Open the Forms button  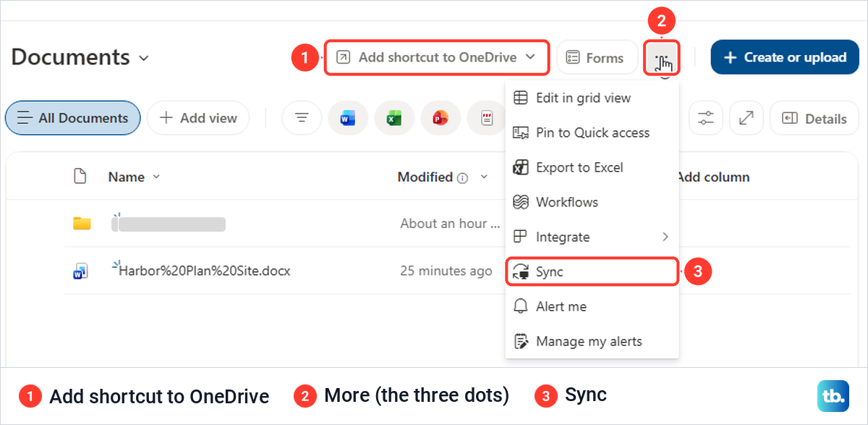(x=596, y=57)
